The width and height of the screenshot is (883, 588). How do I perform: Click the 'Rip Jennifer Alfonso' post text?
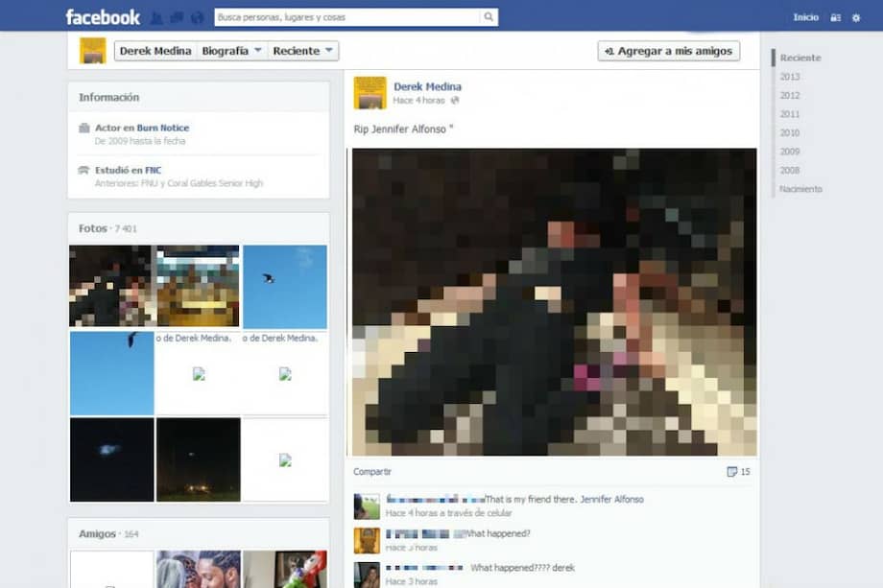click(403, 129)
